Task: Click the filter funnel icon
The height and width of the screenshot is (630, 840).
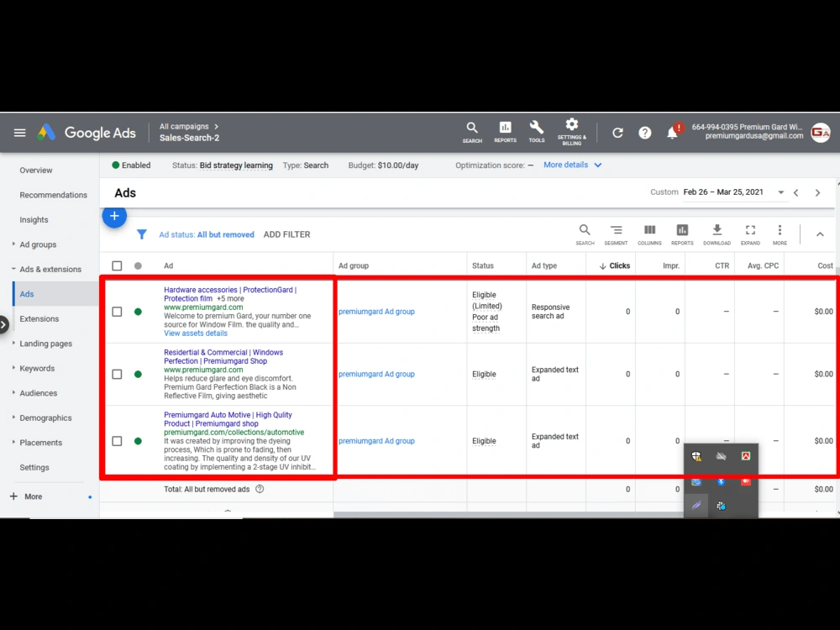Action: pyautogui.click(x=141, y=234)
